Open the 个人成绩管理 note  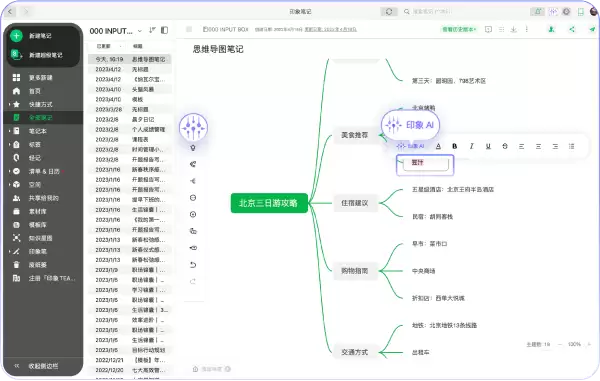[x=130, y=129]
